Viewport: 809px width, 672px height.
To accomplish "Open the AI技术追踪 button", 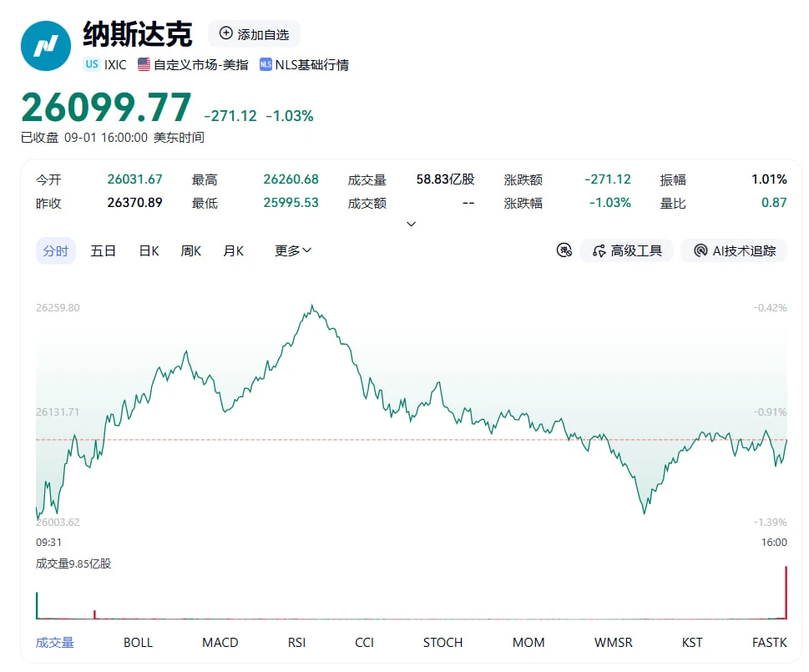I will click(x=734, y=250).
